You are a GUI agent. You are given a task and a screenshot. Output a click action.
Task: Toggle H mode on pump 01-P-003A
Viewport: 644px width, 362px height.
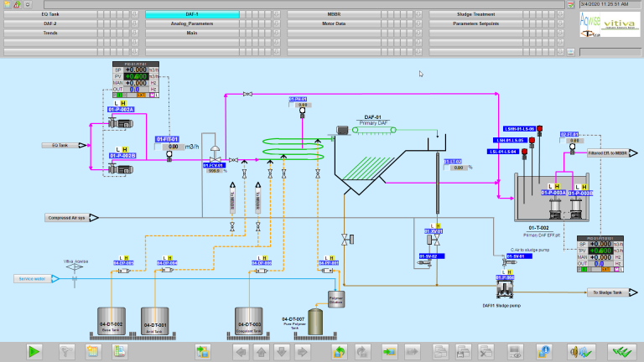click(x=556, y=186)
